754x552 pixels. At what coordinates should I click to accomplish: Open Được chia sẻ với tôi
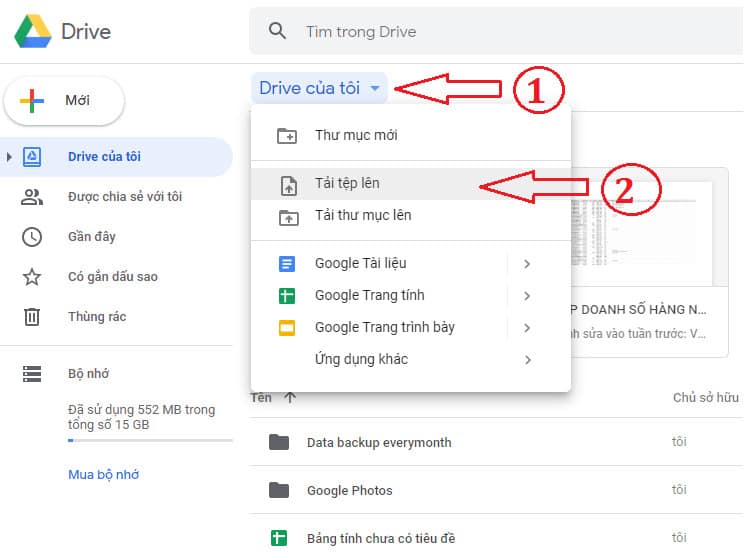click(125, 197)
